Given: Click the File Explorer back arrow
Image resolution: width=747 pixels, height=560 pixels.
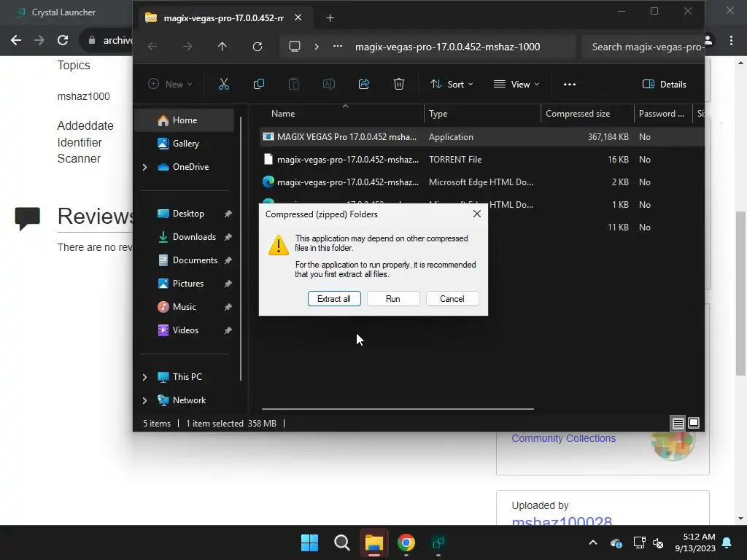Looking at the screenshot, I should click(x=152, y=47).
